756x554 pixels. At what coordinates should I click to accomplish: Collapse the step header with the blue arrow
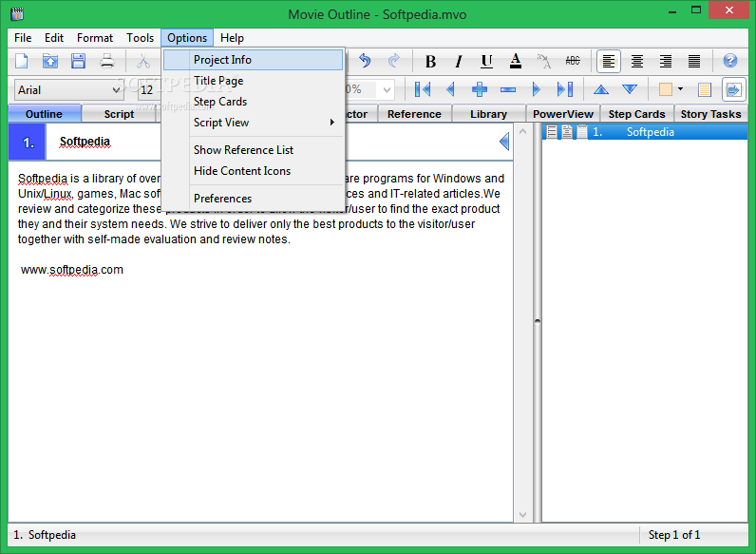click(503, 142)
